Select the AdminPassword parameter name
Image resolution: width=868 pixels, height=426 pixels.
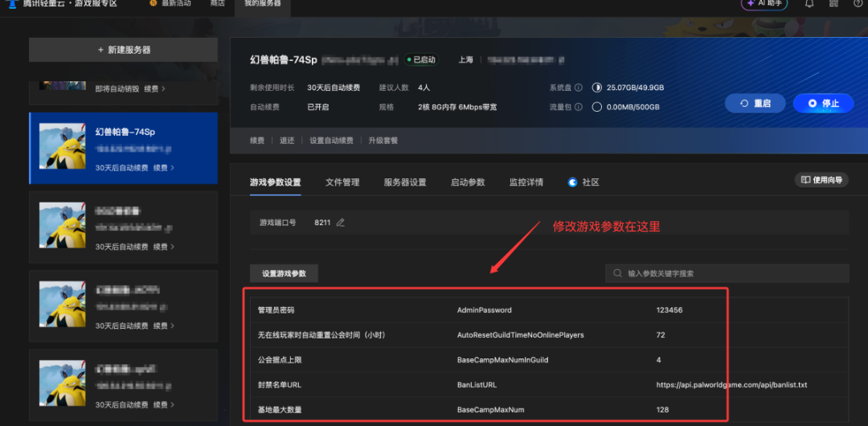coord(485,310)
